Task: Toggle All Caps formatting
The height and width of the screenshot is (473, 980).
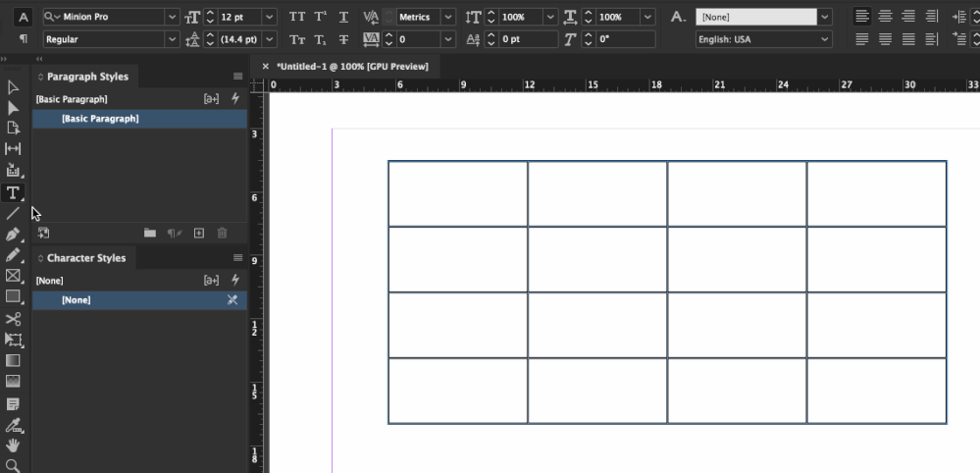Action: tap(297, 17)
